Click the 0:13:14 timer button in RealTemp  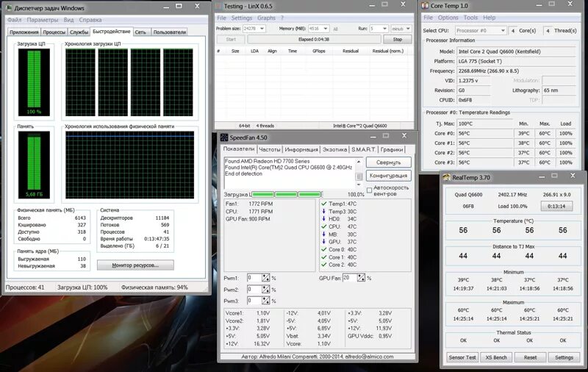point(556,207)
